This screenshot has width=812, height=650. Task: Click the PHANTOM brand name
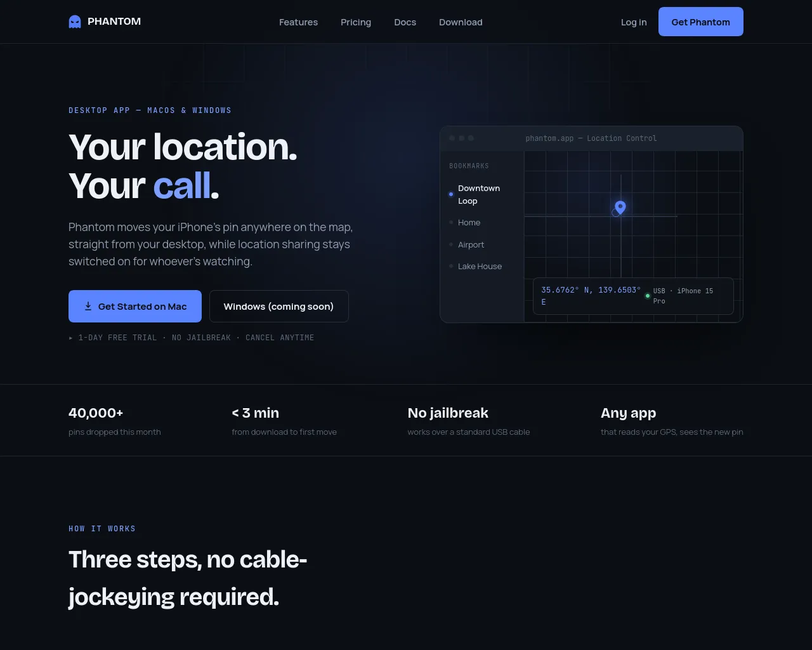click(114, 22)
